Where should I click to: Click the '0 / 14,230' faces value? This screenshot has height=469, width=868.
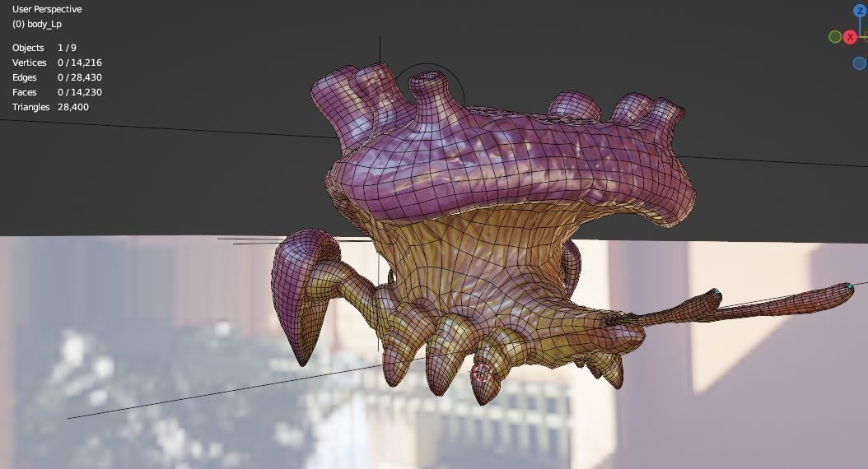coord(80,92)
